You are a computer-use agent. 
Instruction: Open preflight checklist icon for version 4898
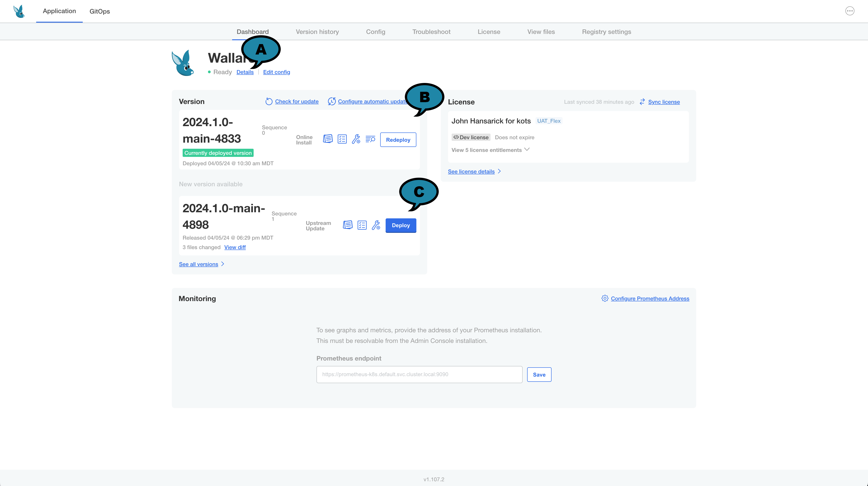pyautogui.click(x=362, y=225)
